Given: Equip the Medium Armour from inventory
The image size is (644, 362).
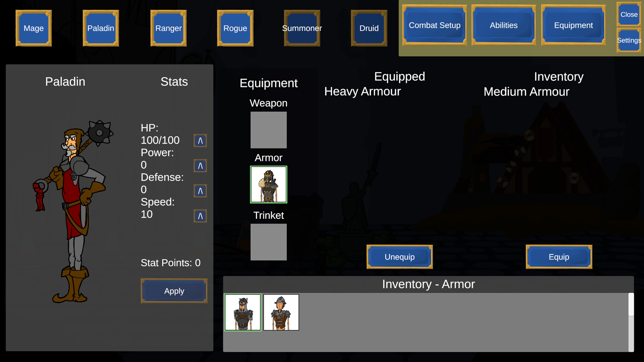Looking at the screenshot, I should pyautogui.click(x=559, y=257).
